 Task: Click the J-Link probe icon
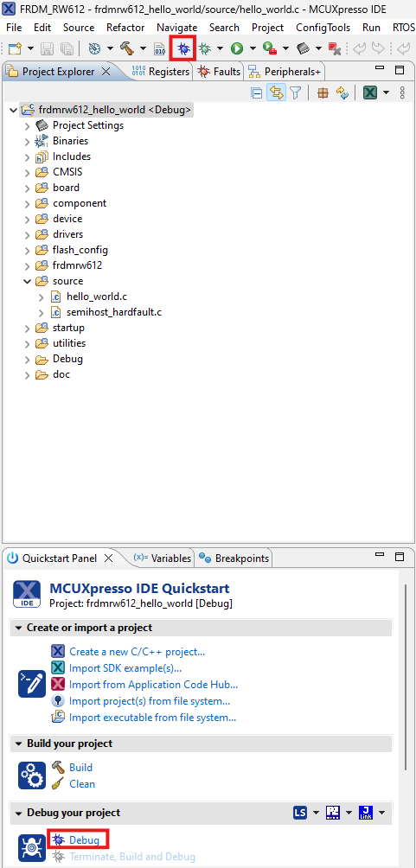(366, 812)
